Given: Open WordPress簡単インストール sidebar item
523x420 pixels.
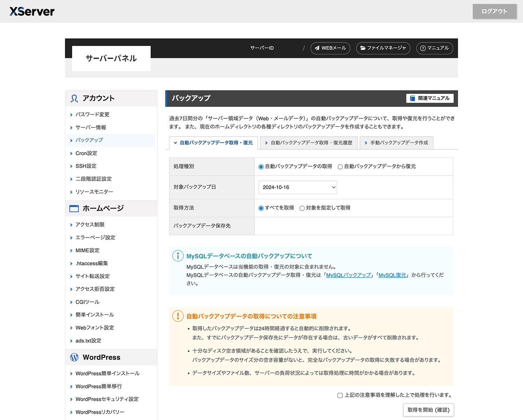Looking at the screenshot, I should coord(107,373).
